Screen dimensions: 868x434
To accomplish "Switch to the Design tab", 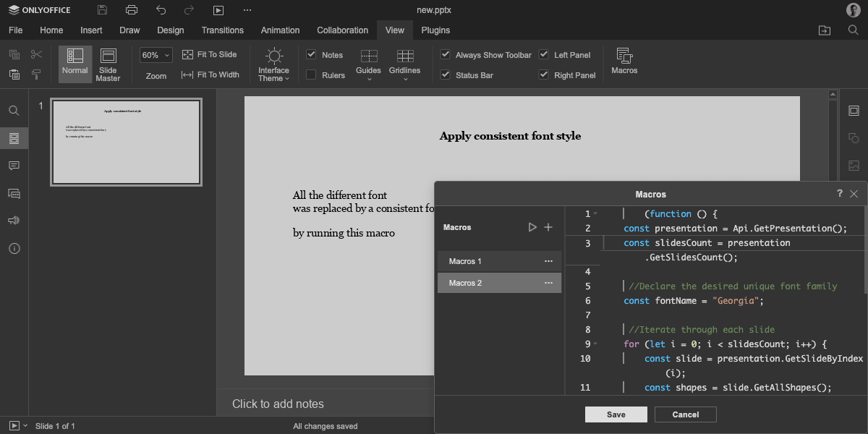I will pos(171,30).
